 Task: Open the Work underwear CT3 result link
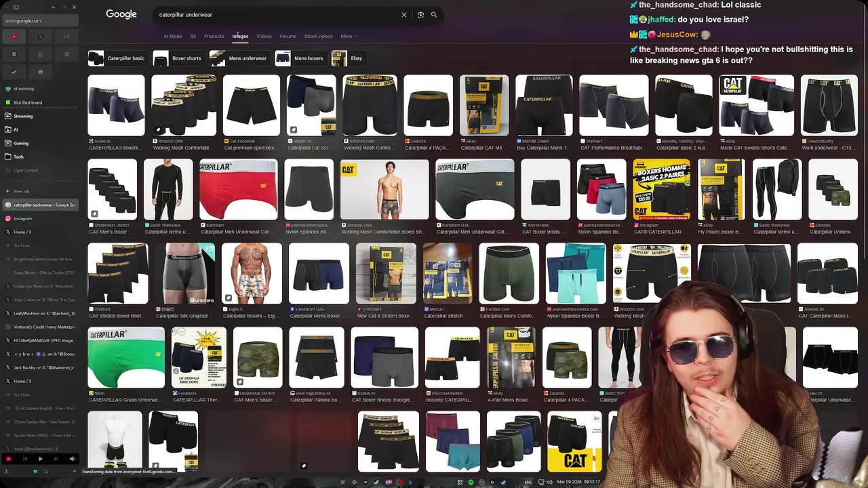tap(829, 148)
